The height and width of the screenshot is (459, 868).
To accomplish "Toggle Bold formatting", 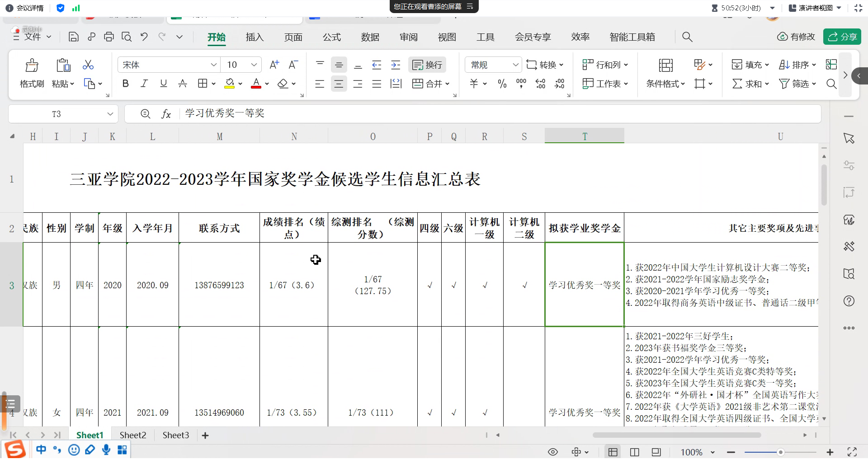I will [x=126, y=84].
